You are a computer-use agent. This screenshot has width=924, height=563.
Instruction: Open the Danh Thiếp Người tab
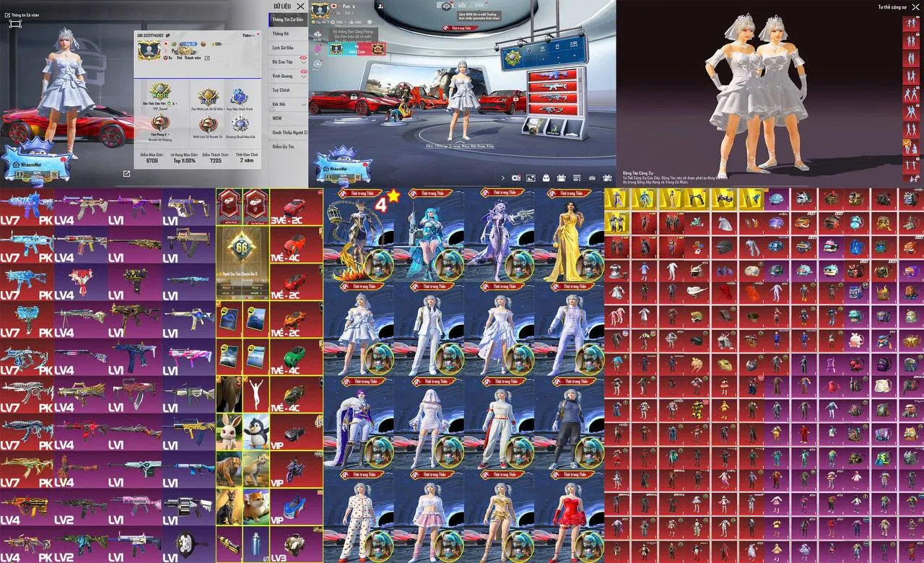pos(289,133)
